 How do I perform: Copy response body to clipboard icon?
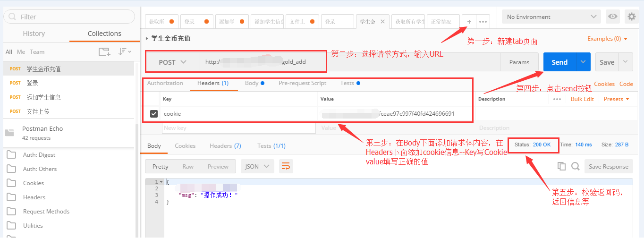(561, 166)
